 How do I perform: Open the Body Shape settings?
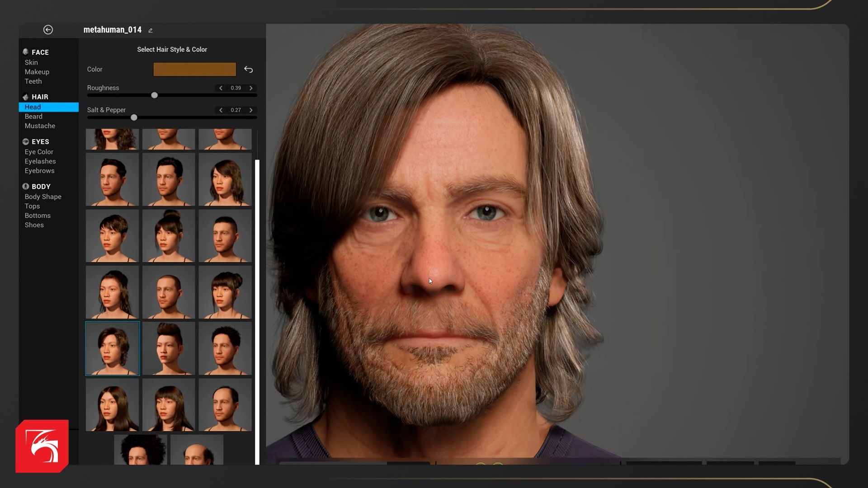point(43,197)
